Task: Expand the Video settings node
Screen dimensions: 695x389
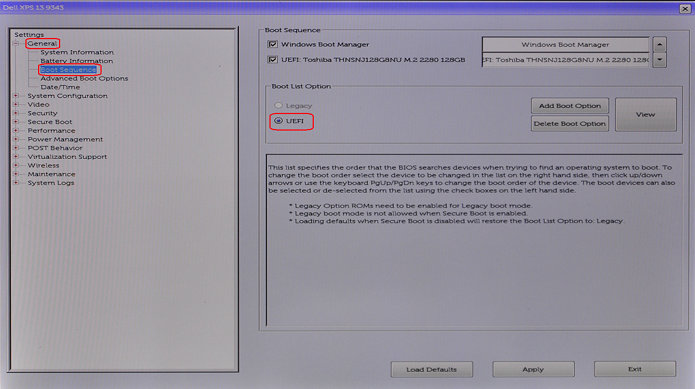Action: coord(16,105)
